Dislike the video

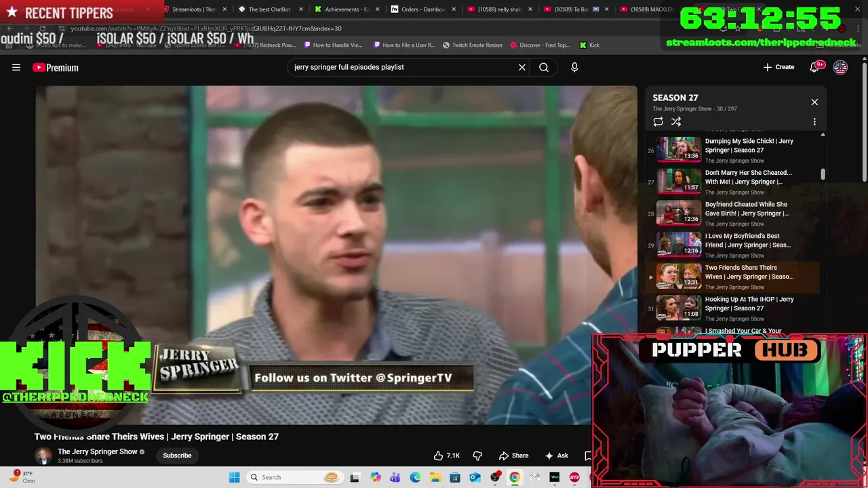point(477,455)
